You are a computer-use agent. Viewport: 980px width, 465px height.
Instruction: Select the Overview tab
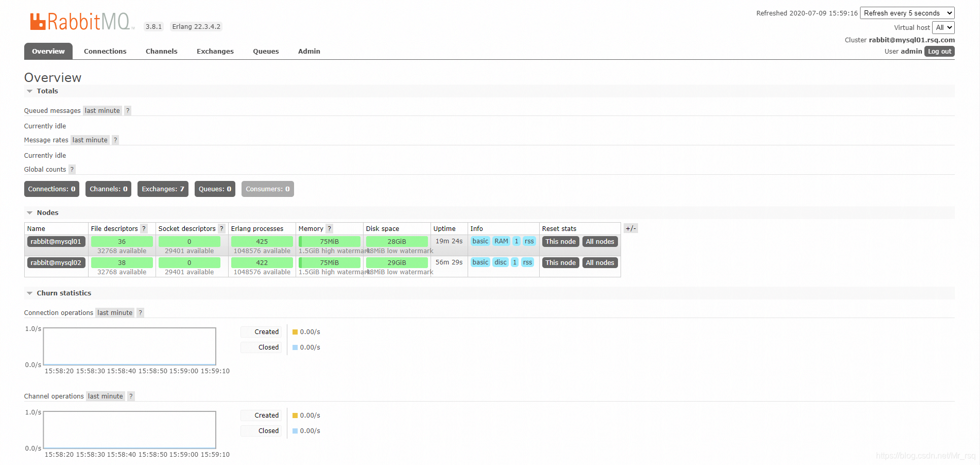48,51
